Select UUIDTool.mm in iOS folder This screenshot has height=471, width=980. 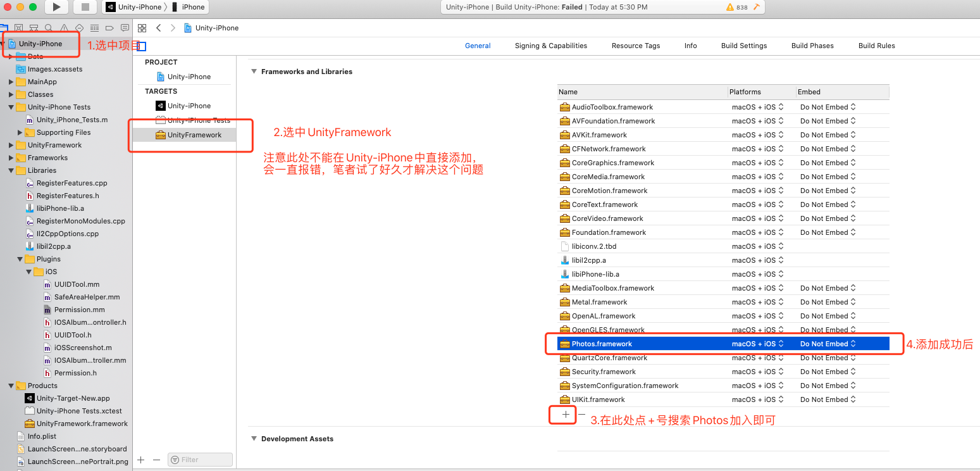(x=71, y=284)
